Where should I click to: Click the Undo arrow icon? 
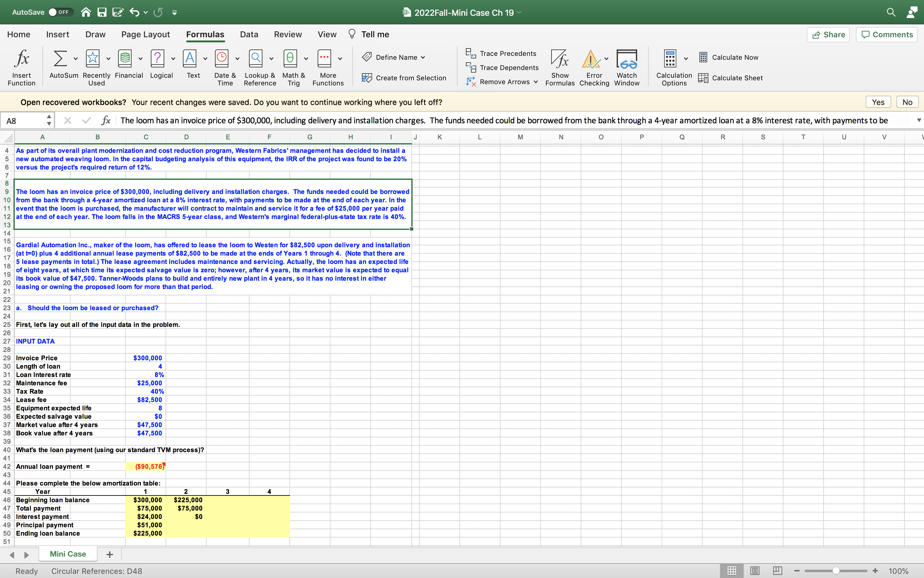(x=134, y=12)
